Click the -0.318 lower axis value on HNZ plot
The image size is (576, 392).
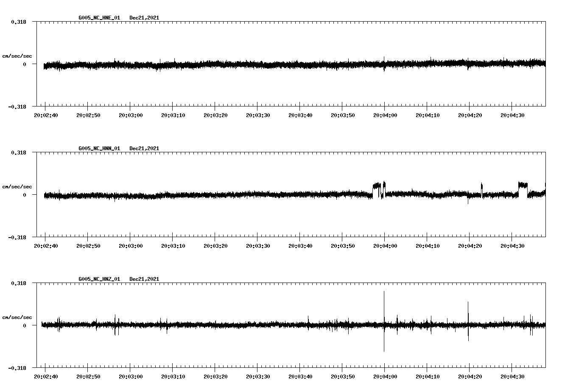(17, 368)
